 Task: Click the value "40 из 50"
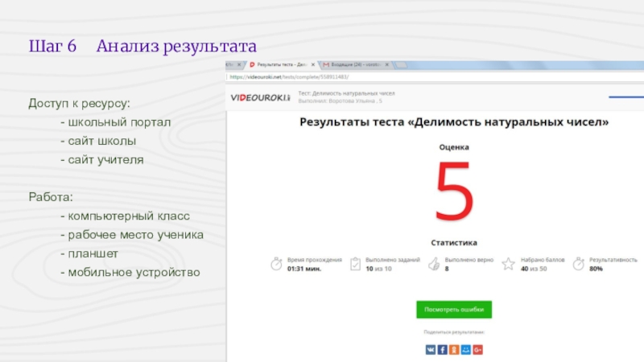[x=534, y=269]
